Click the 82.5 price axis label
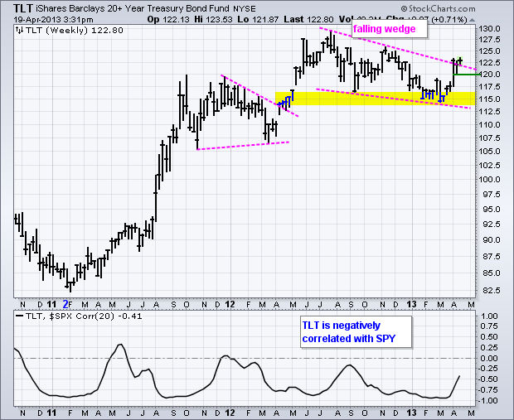This screenshot has height=420, width=514. point(492,290)
